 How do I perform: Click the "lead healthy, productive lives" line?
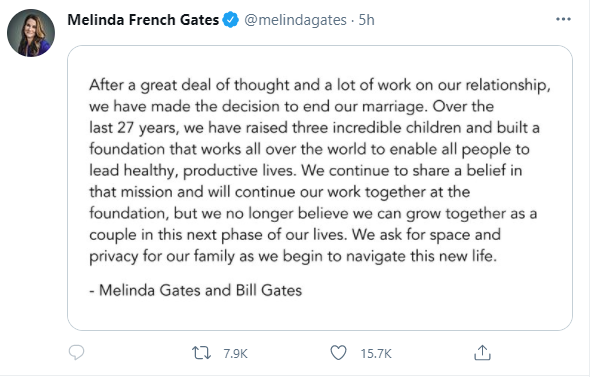coord(306,171)
